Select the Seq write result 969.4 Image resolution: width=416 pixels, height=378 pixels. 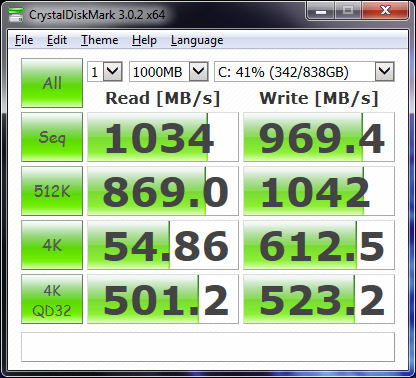[x=319, y=137]
